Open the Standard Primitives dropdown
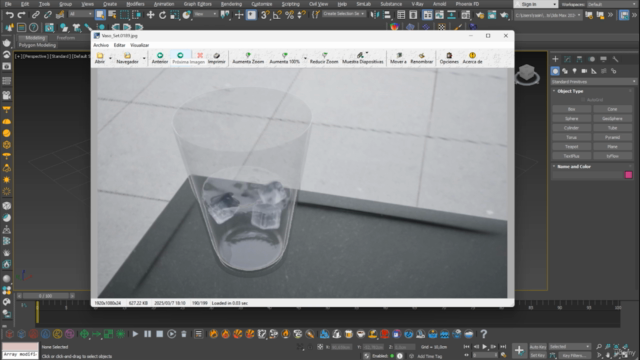The image size is (640, 360). [x=593, y=82]
